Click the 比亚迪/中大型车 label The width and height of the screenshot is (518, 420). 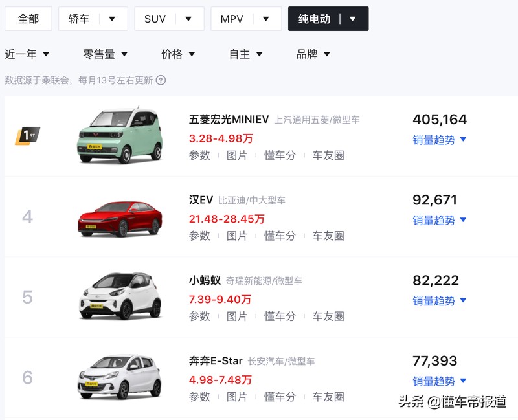[x=252, y=201]
